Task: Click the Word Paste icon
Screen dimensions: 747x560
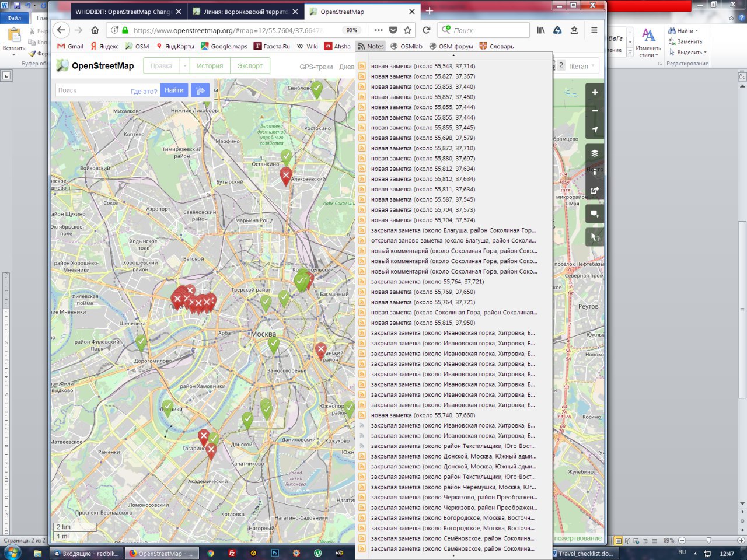Action: point(14,36)
